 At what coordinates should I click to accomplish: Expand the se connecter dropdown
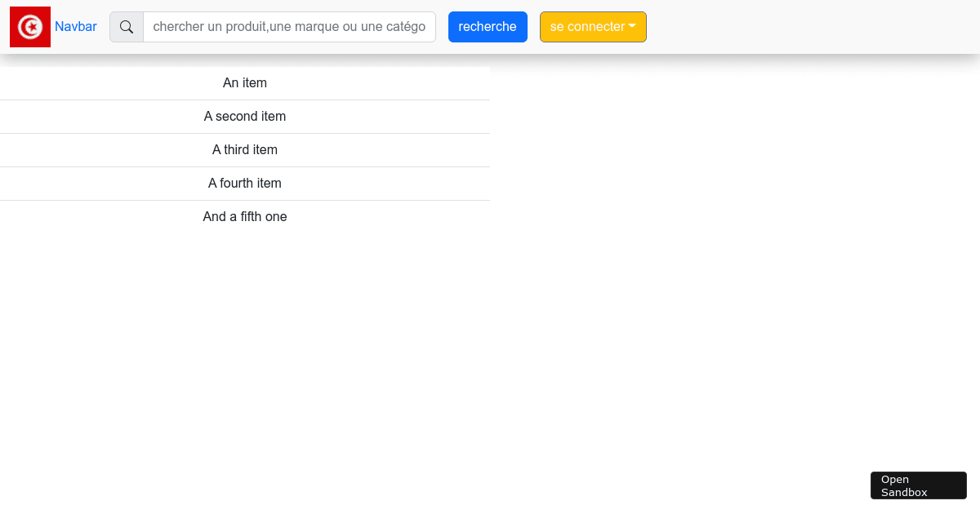(593, 27)
